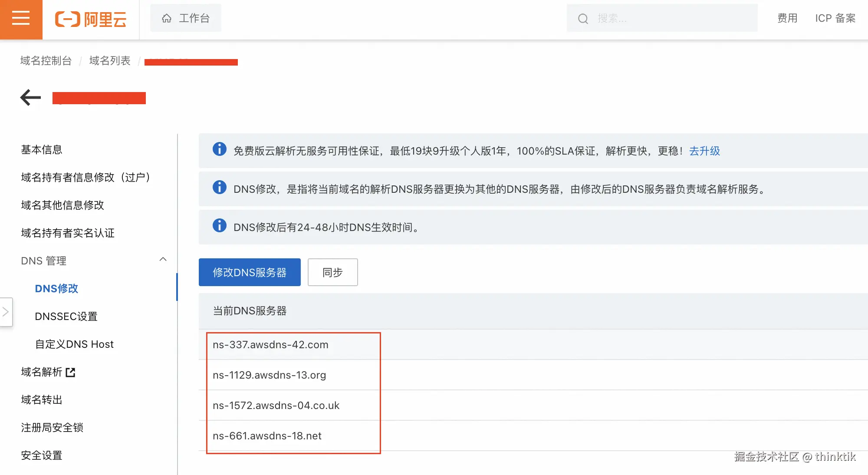Expand the collapsed side panel arrow
This screenshot has width=868, height=475.
coord(6,311)
